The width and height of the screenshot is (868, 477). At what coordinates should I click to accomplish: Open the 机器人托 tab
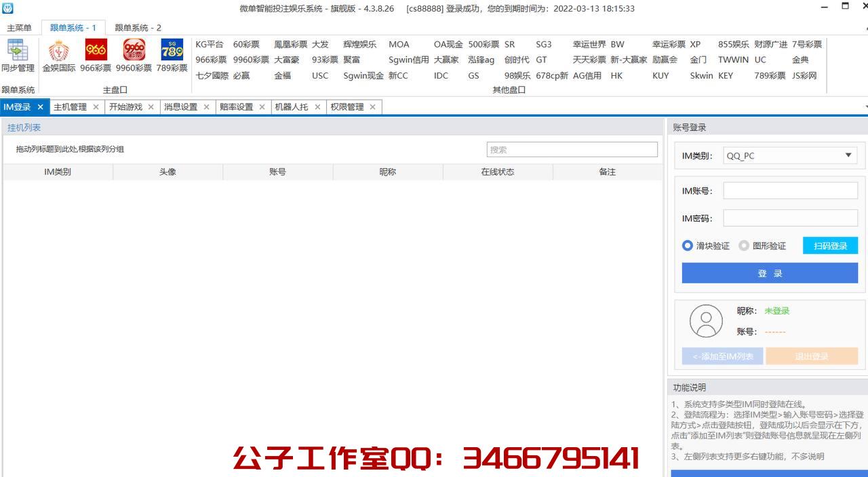click(x=291, y=107)
